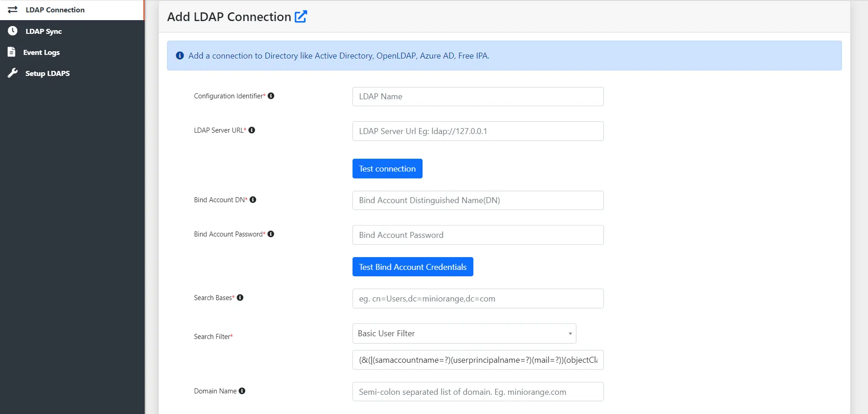Screen dimensions: 868x414
Task: Open LDAP Sync from the sidebar
Action: tap(12, 31)
